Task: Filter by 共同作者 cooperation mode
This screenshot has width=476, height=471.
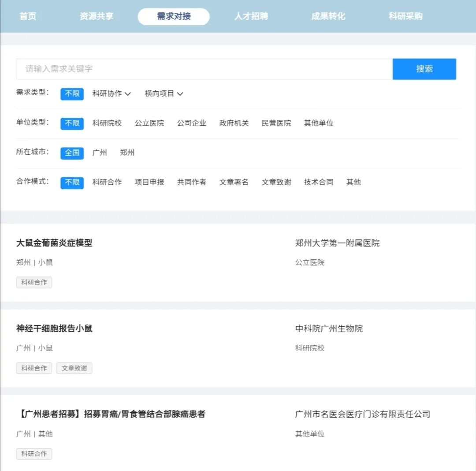Action: 191,182
